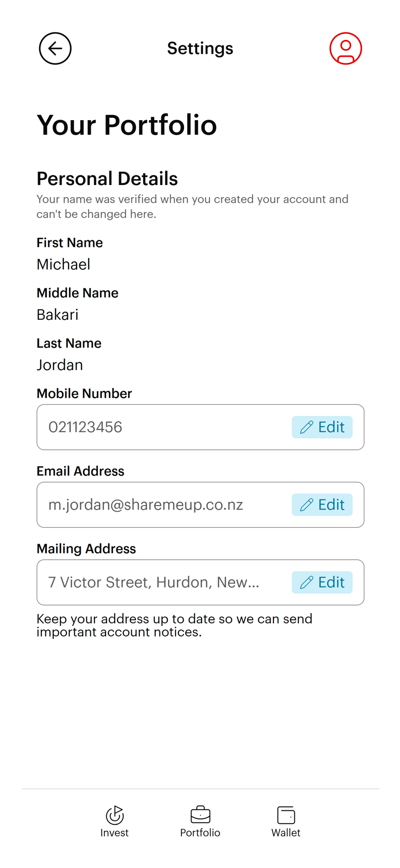
Task: Tap Edit for the Email Address field
Action: click(x=322, y=505)
